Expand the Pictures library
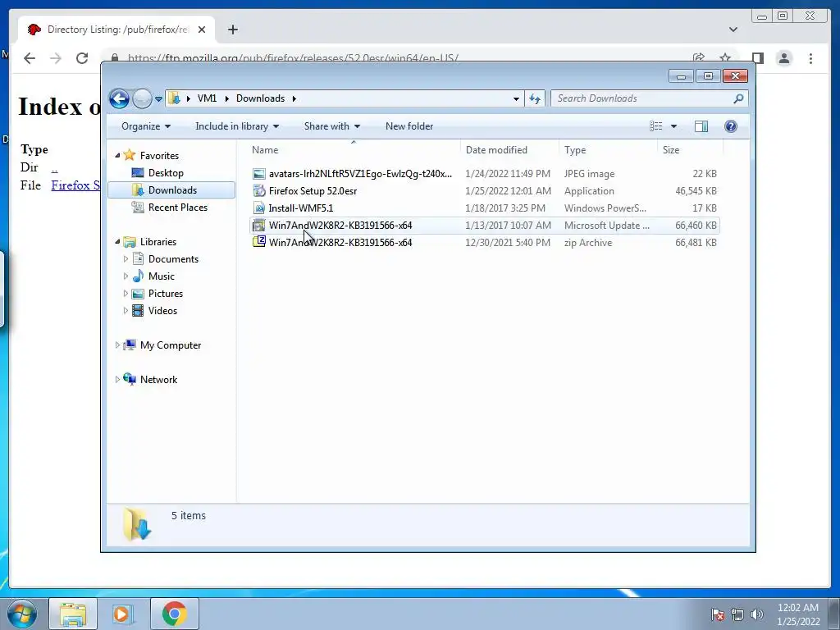 point(126,294)
